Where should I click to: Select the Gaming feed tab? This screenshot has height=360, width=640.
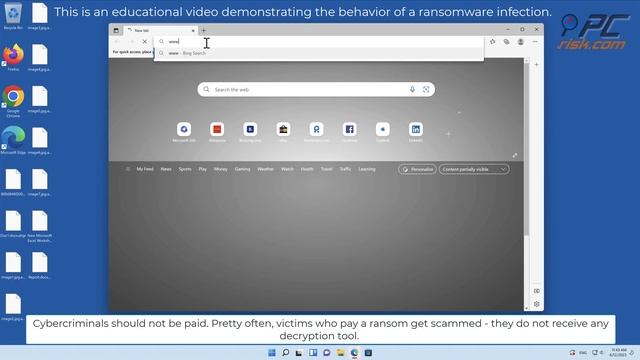tap(242, 169)
